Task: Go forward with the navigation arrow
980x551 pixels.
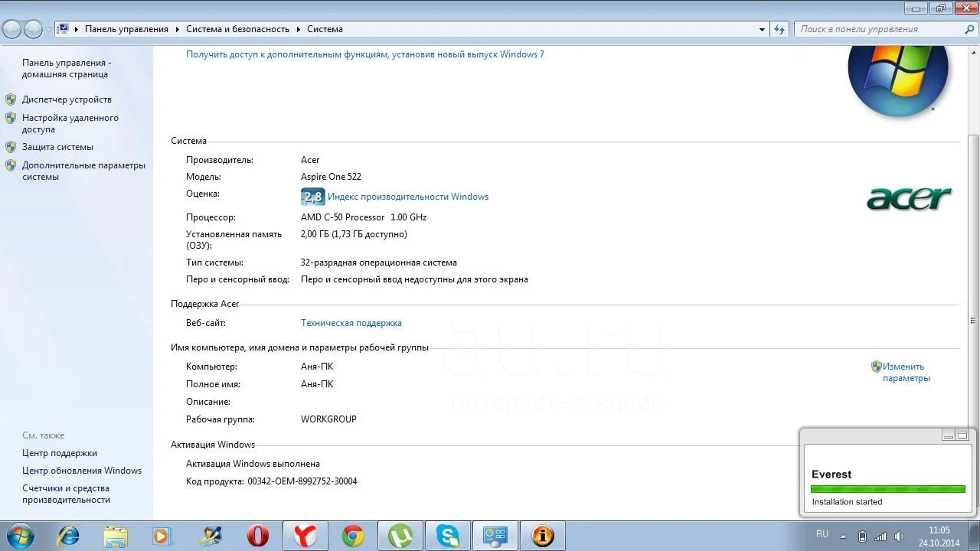Action: [33, 29]
